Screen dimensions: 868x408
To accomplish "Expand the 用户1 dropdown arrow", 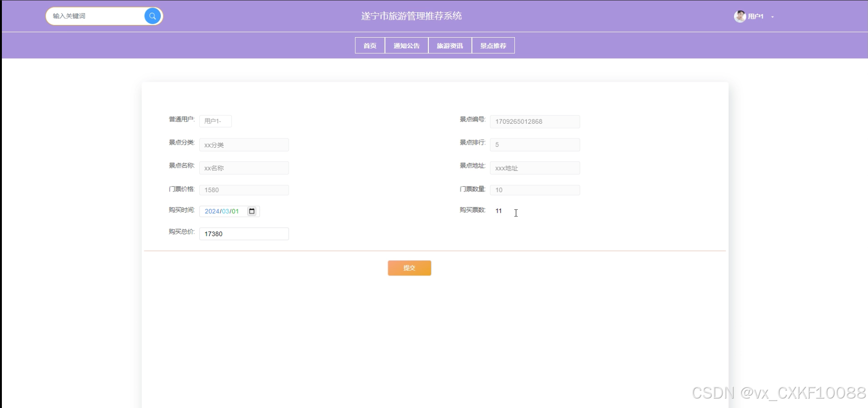I will 772,17.
